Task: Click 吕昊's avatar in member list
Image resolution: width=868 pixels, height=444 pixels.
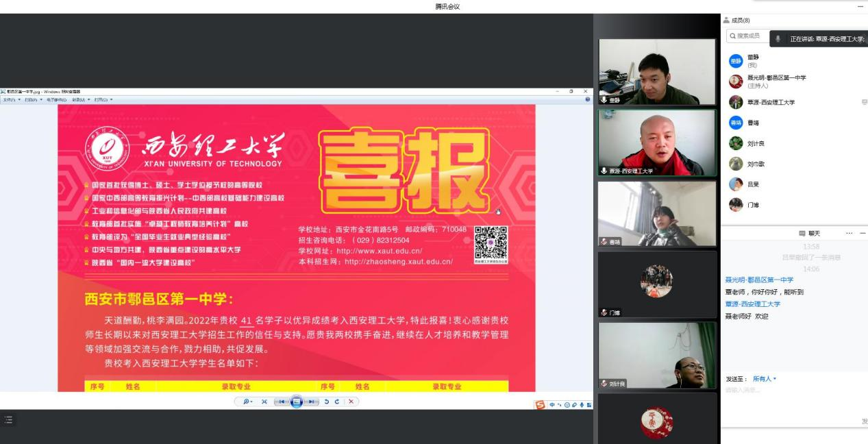Action: click(736, 184)
